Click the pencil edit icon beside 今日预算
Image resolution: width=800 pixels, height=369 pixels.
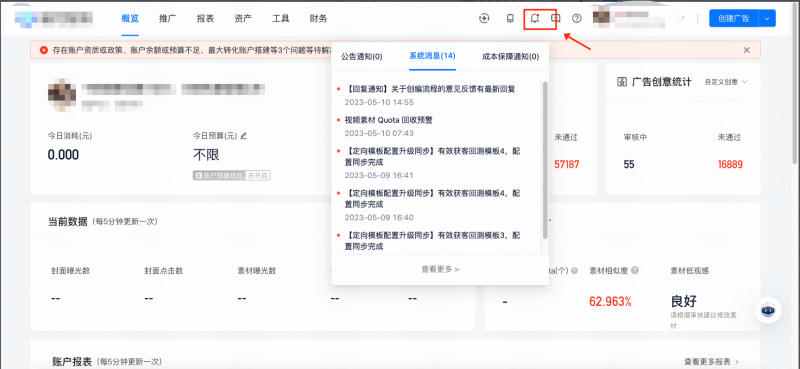pos(243,136)
